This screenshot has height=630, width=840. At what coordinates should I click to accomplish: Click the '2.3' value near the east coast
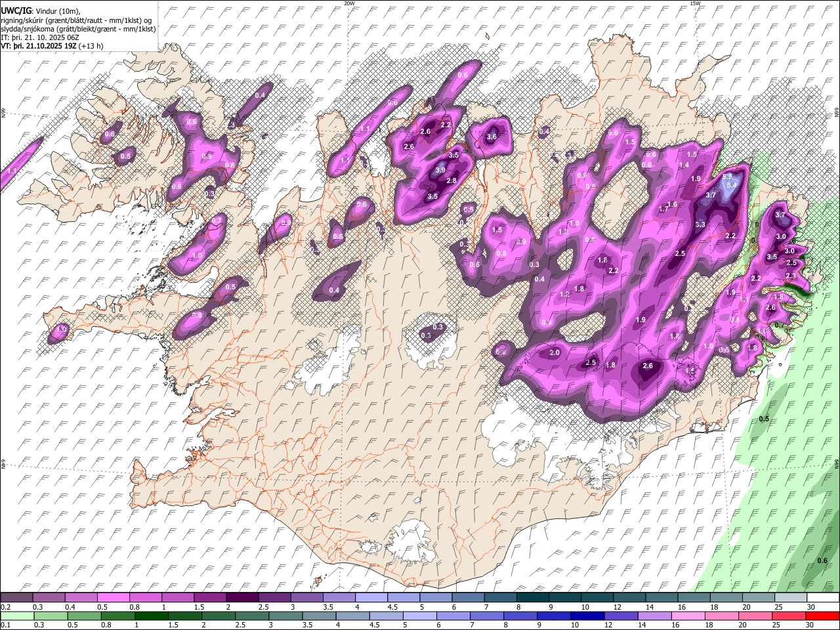point(791,276)
